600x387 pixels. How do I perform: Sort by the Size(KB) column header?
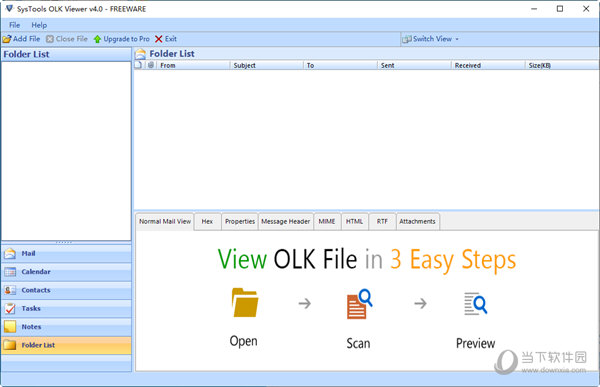click(x=562, y=65)
